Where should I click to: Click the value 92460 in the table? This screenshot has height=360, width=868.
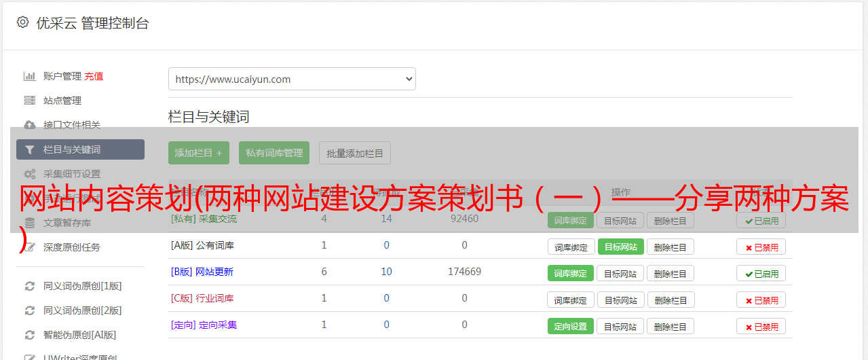tap(464, 219)
